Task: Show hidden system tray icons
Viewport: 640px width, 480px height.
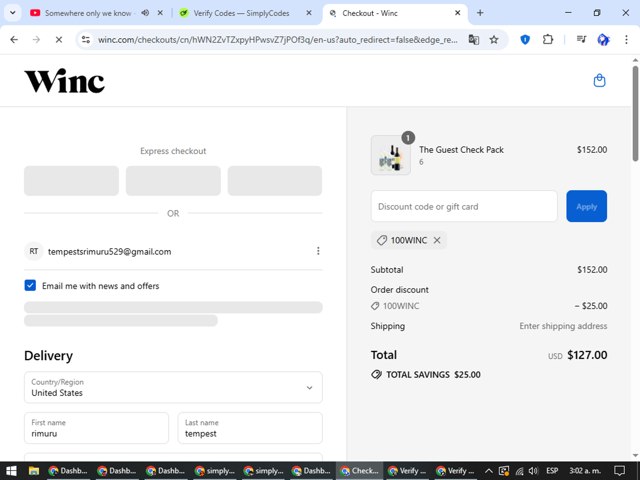Action: point(489,471)
